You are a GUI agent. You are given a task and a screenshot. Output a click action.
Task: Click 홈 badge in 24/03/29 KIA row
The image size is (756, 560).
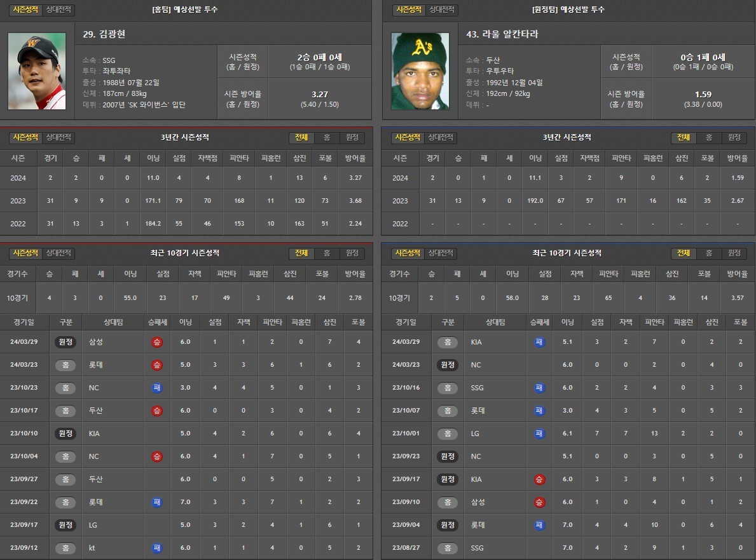point(448,342)
